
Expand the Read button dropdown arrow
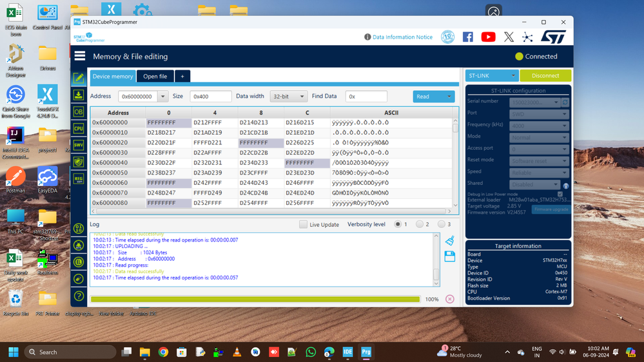449,97
